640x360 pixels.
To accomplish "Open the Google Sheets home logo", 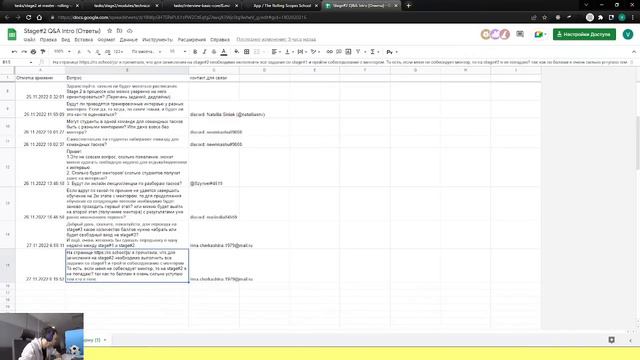I will coord(12,34).
